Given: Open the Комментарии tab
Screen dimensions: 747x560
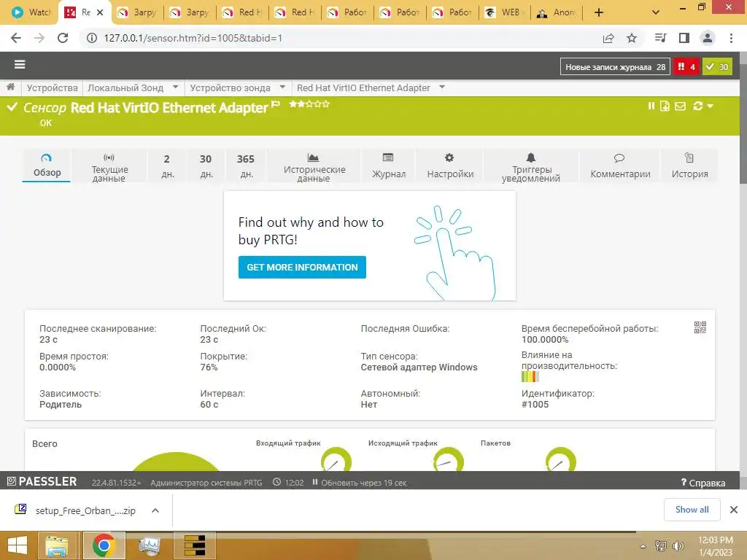Looking at the screenshot, I should click(x=620, y=166).
